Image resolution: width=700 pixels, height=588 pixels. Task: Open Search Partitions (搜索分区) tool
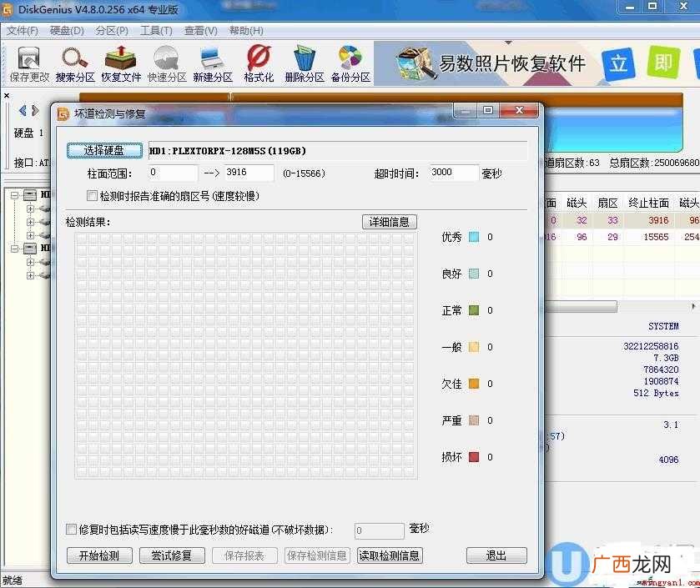(75, 64)
